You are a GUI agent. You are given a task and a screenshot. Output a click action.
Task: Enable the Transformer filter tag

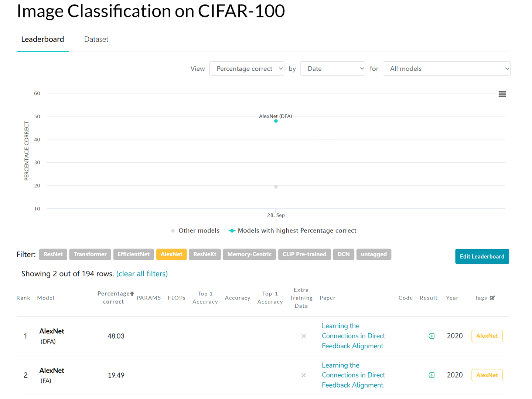(x=90, y=254)
